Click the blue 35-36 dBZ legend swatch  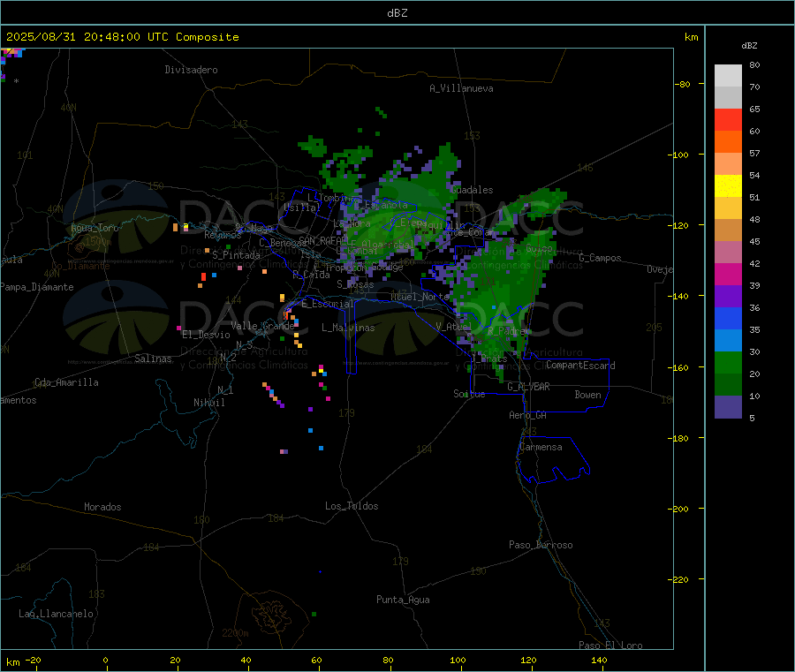[x=728, y=318]
